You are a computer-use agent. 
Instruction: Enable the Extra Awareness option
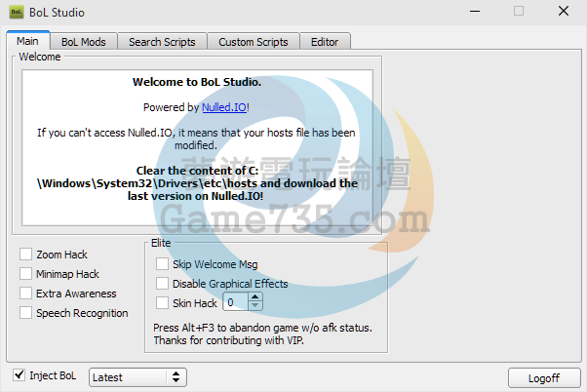point(25,294)
